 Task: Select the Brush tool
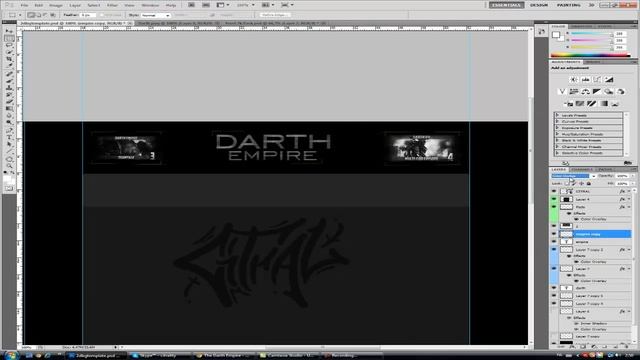(9, 81)
